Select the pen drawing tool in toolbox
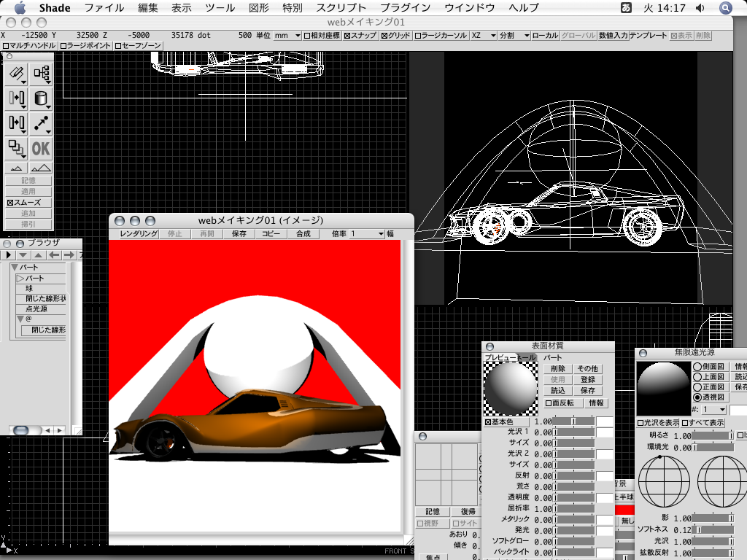Viewport: 747px width, 560px height. tap(17, 74)
